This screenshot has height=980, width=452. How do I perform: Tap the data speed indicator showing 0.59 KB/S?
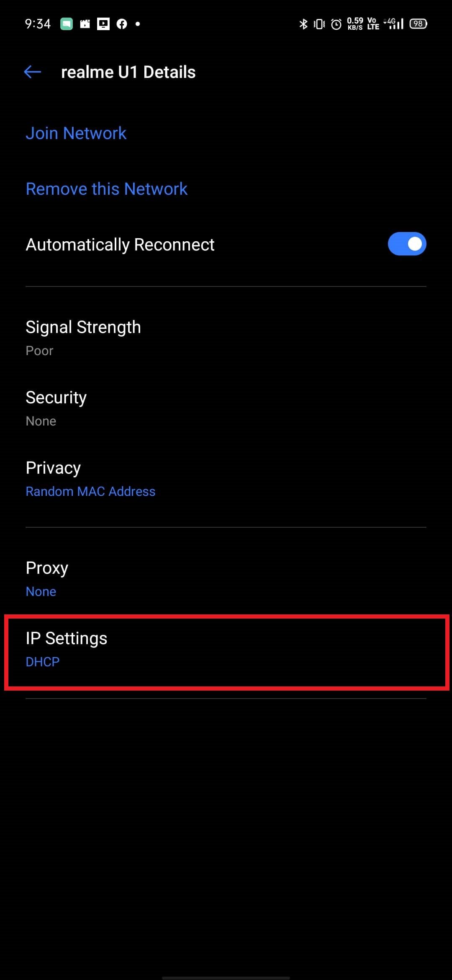point(356,24)
